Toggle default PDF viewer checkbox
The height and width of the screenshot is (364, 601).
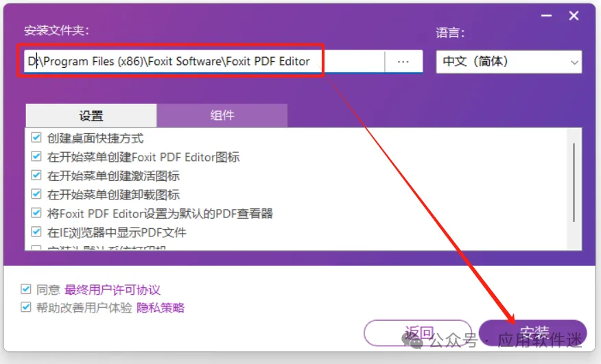pos(36,213)
